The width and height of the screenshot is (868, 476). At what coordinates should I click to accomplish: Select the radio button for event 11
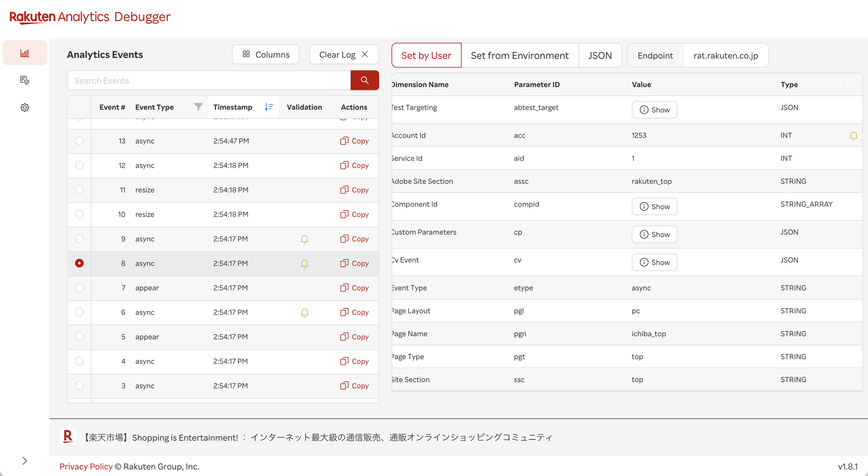click(x=79, y=190)
